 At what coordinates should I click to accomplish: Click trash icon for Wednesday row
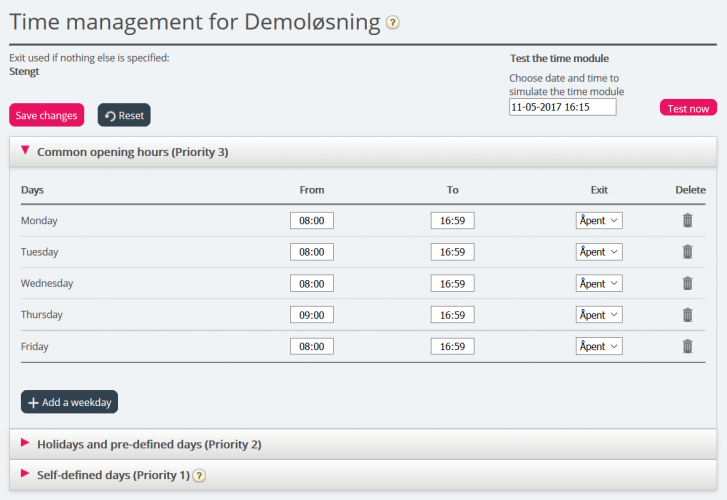coord(687,283)
